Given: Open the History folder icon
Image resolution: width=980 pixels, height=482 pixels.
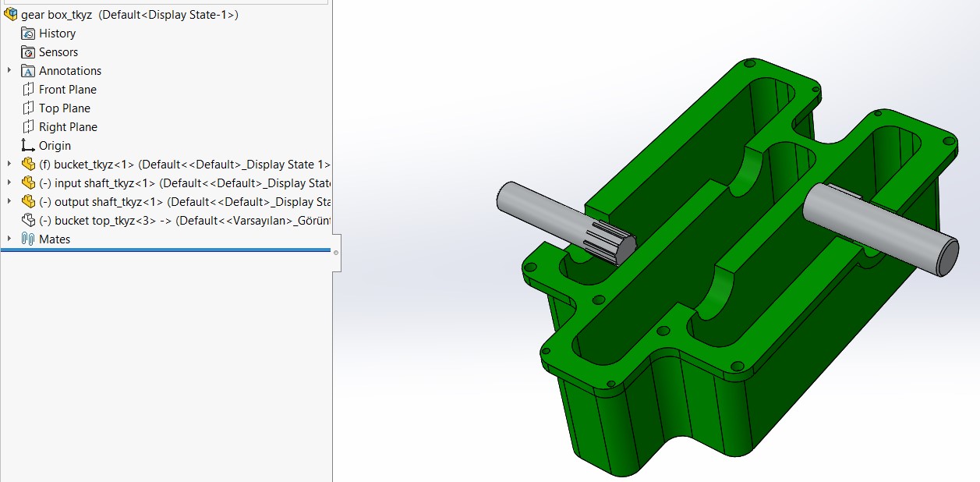Looking at the screenshot, I should coord(28,33).
